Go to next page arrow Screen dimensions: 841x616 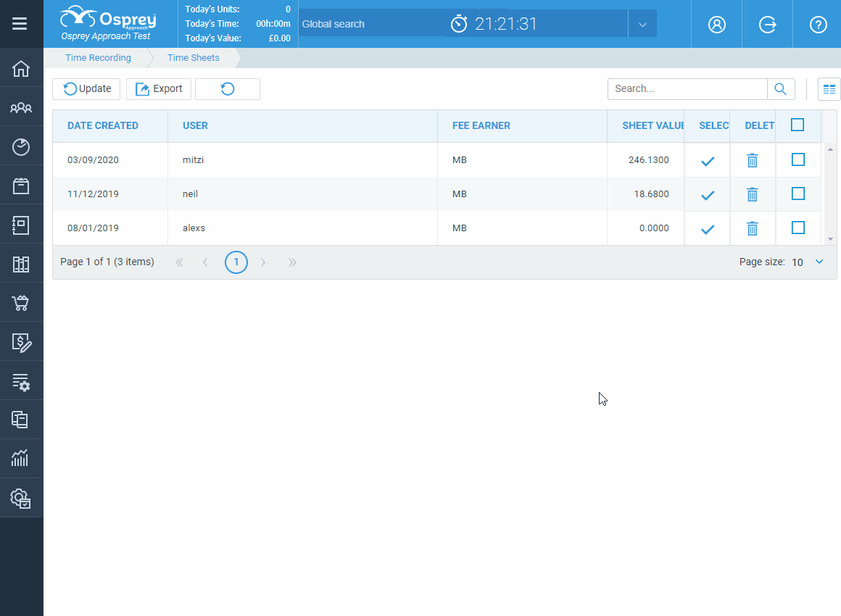tap(262, 262)
